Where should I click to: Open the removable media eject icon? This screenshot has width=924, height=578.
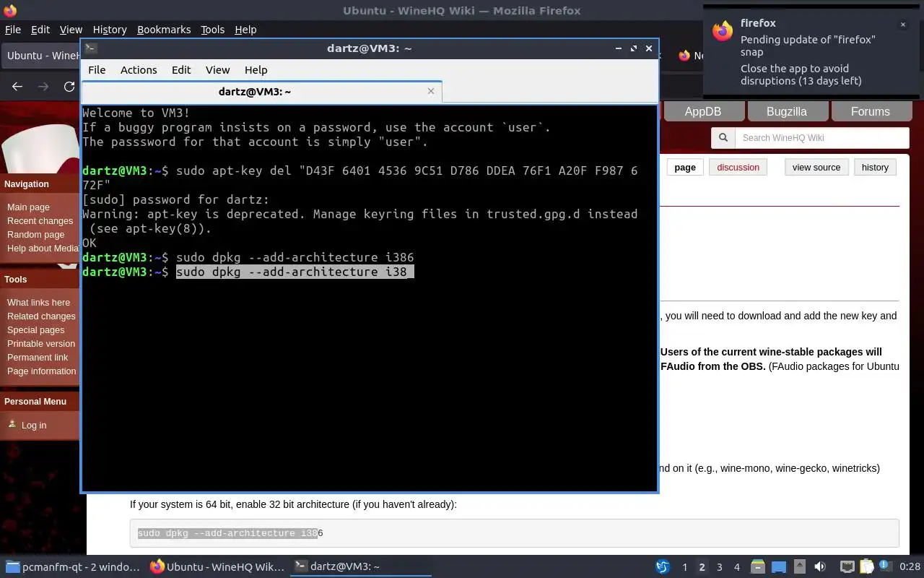(799, 567)
